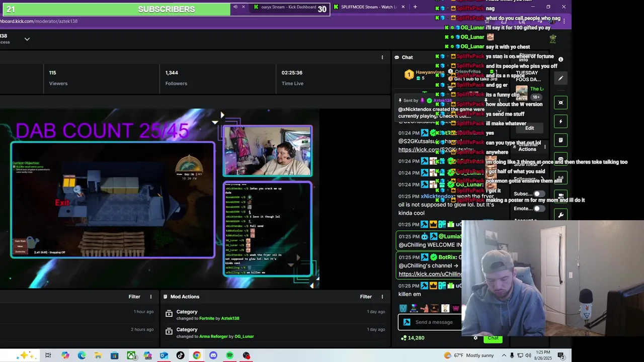Close the SPLIFFMODE Stream tab

click(x=403, y=7)
